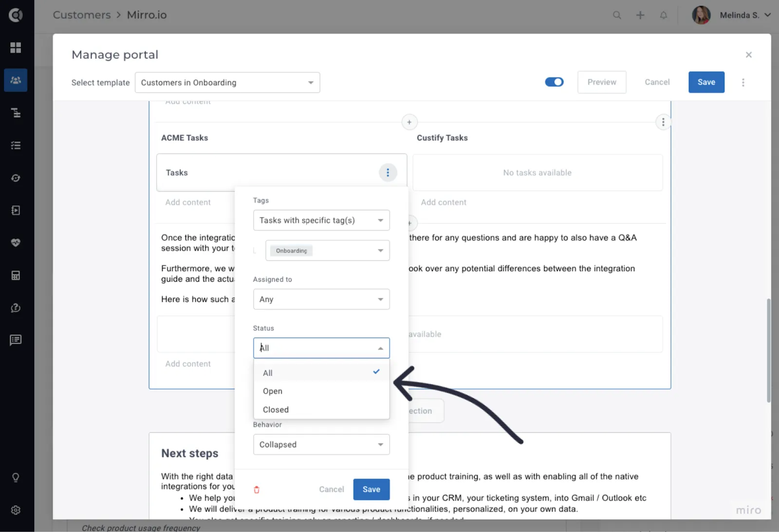
Task: Select Open in Status options
Action: point(321,391)
